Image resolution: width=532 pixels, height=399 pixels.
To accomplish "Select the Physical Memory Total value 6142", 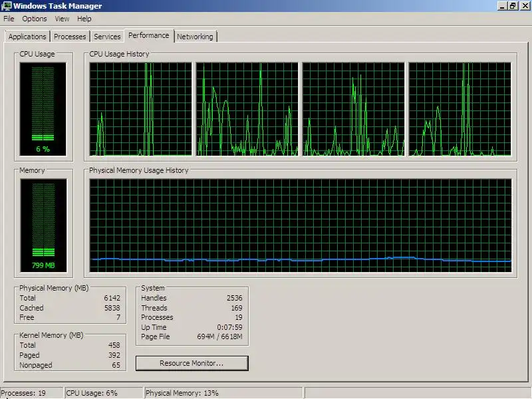I will pos(112,298).
